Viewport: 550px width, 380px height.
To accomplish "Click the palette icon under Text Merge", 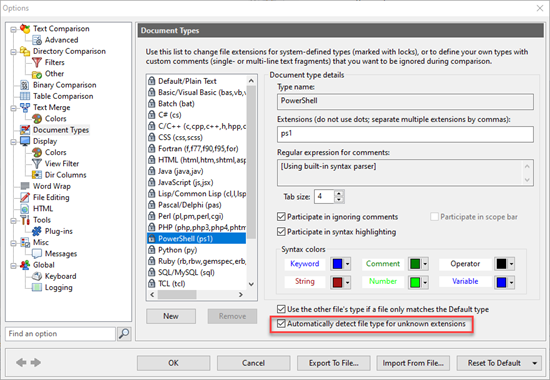I will (37, 119).
